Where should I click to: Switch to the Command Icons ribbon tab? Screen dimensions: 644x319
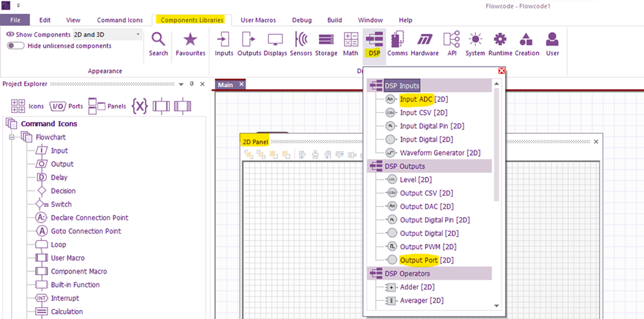[120, 20]
